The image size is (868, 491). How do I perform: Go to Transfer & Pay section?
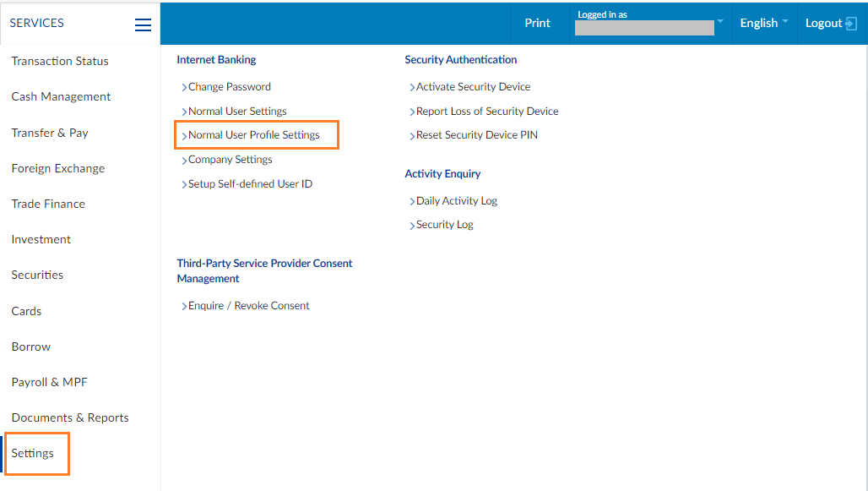(x=50, y=133)
